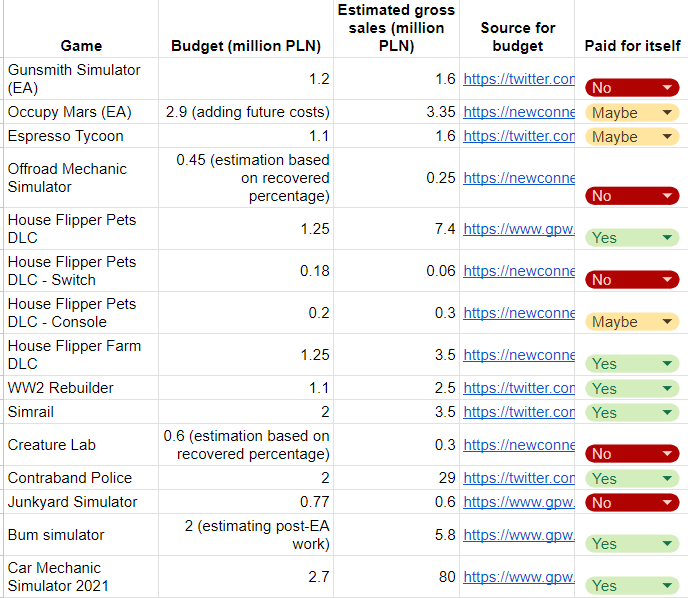688x598 pixels.
Task: Select the Contraband Police gross sales '29' cell
Action: (x=396, y=478)
